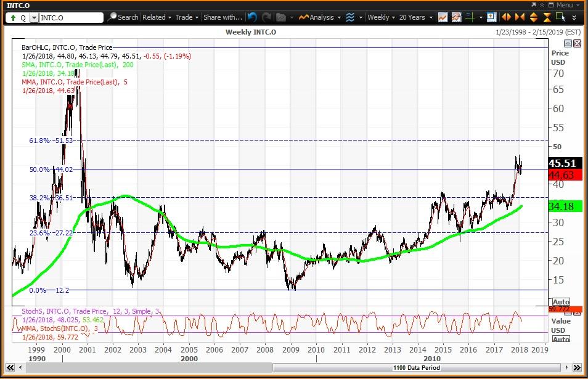Click the zoom-in plus box icon
This screenshot has width=588, height=379.
pyautogui.click(x=491, y=17)
